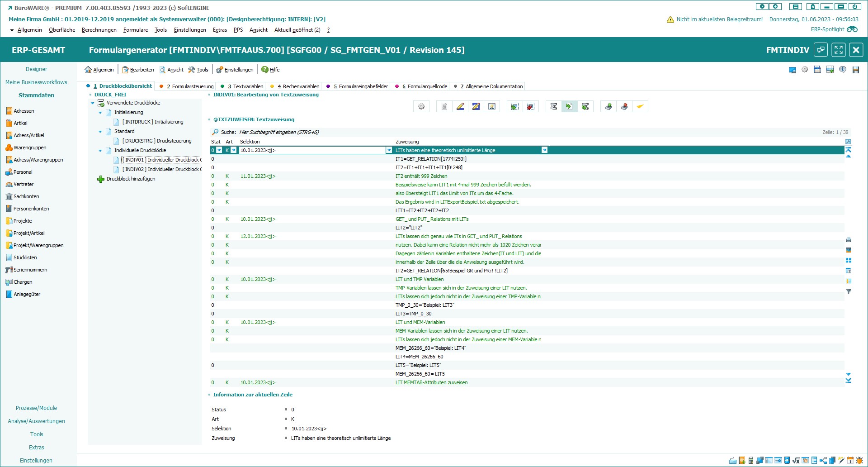
Task: Click the gear icon in editing toolbar
Action: [421, 107]
